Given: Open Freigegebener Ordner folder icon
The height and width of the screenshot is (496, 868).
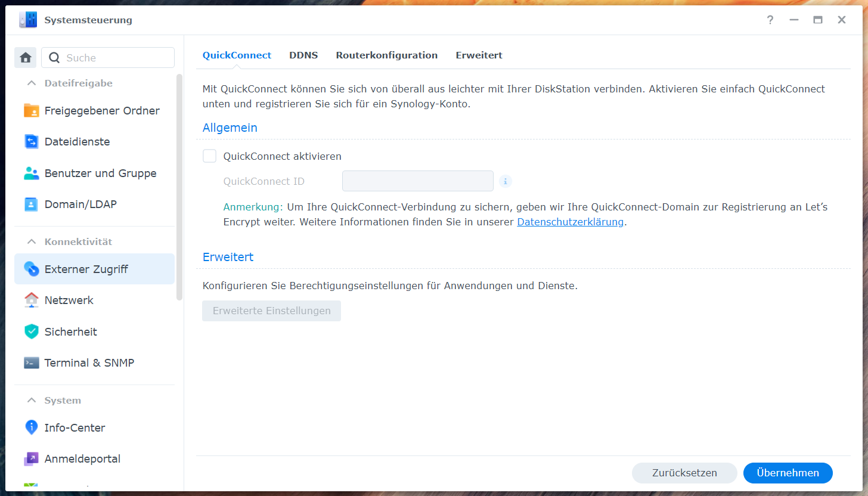Looking at the screenshot, I should point(31,111).
